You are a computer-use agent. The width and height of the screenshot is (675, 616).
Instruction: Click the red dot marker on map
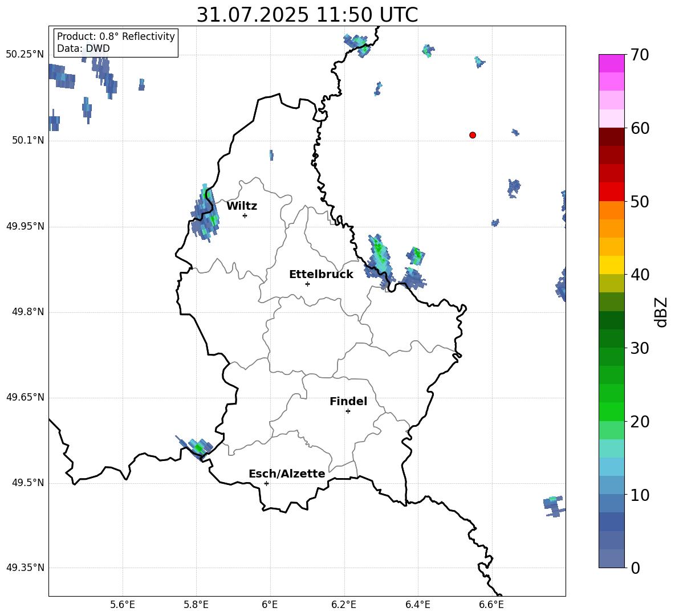click(473, 135)
